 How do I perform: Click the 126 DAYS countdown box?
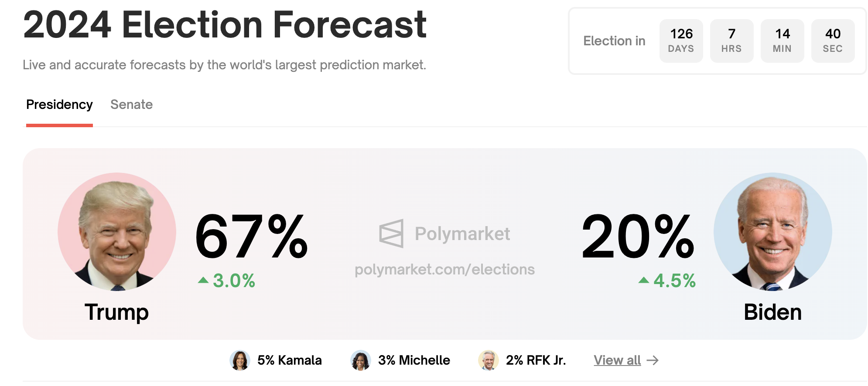pos(681,41)
